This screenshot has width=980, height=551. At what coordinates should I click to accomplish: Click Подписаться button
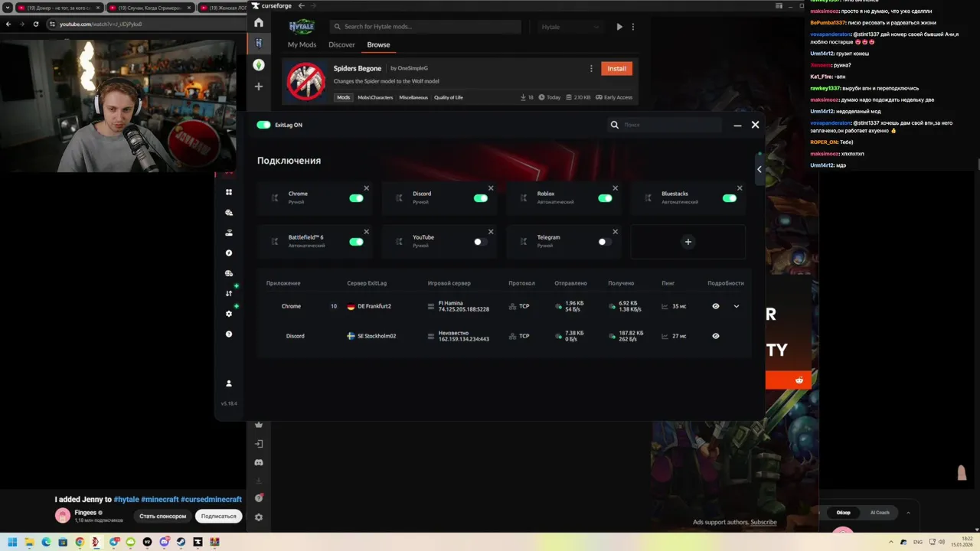click(x=218, y=516)
